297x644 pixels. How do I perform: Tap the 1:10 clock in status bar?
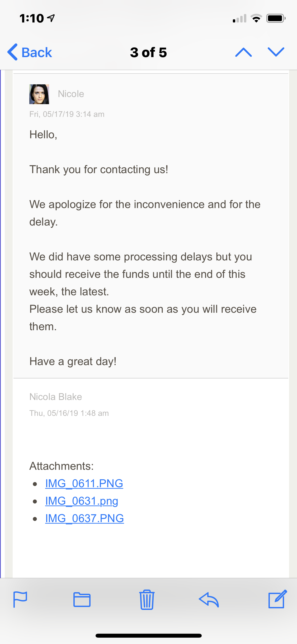(32, 18)
